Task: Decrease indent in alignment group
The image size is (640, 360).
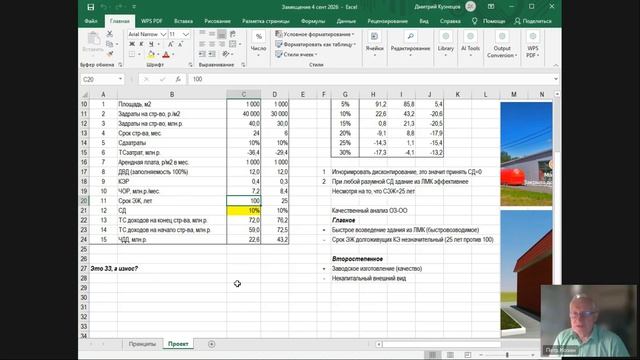Action: point(202,54)
